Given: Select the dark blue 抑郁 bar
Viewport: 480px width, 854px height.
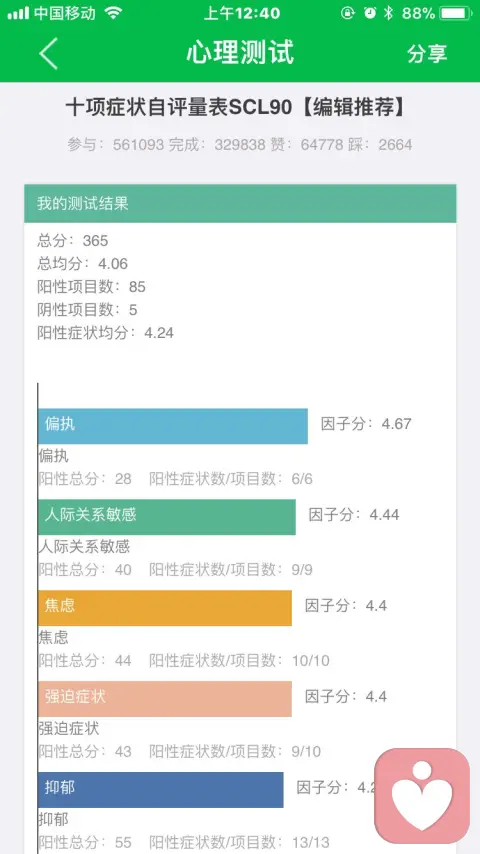Looking at the screenshot, I should tap(161, 790).
